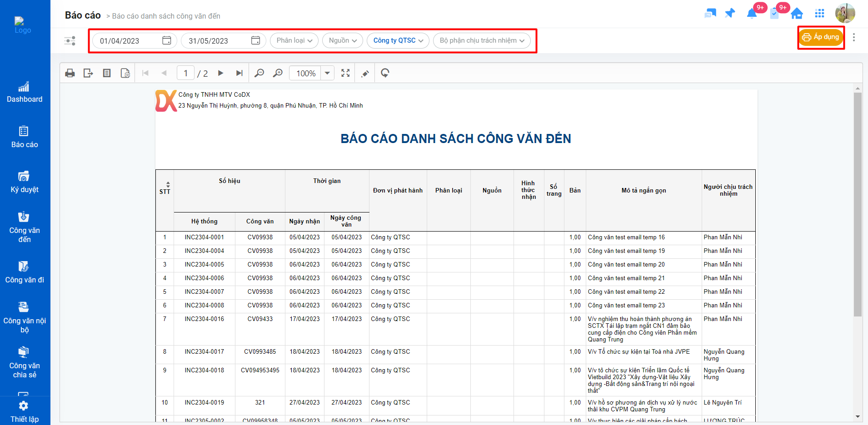This screenshot has height=425, width=868.
Task: Zoom in the report view
Action: 278,73
